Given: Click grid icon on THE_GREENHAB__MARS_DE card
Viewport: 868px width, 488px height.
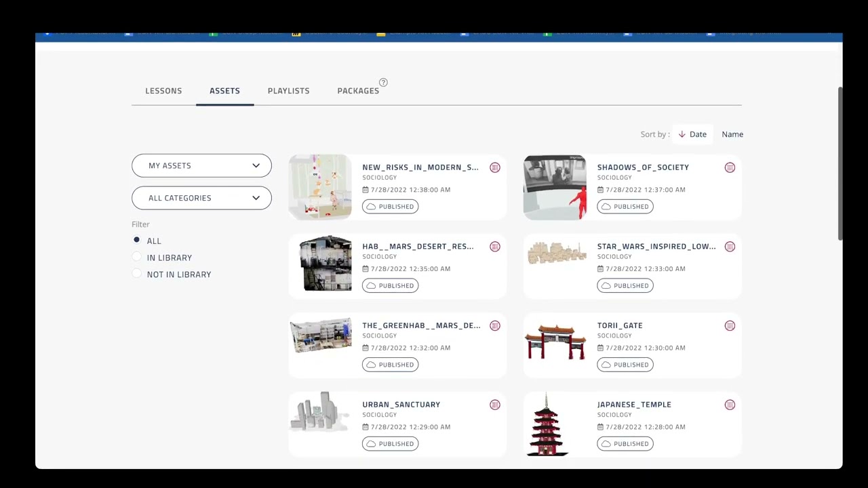Looking at the screenshot, I should (495, 326).
